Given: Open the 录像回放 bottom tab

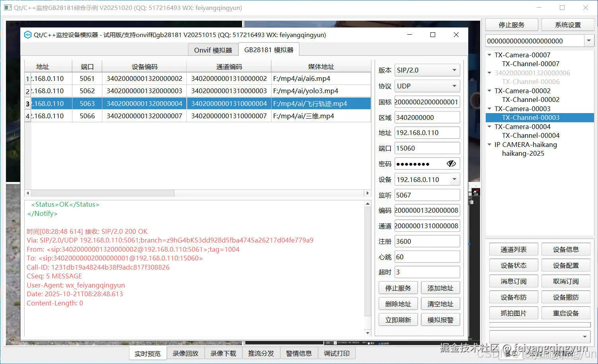Looking at the screenshot, I should point(185,354).
